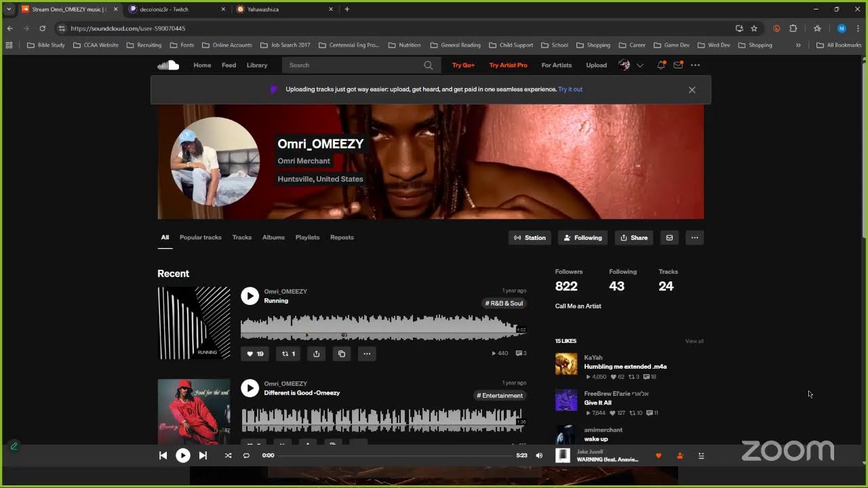868x488 pixels.
Task: Open Humbling me extended .m4a track
Action: (625, 367)
